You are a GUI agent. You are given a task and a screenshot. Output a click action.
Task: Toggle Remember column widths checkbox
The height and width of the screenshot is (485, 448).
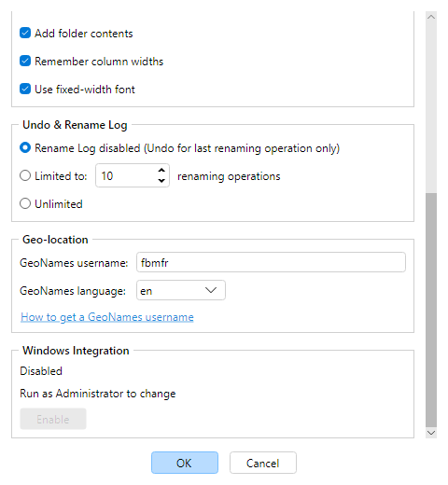(25, 61)
